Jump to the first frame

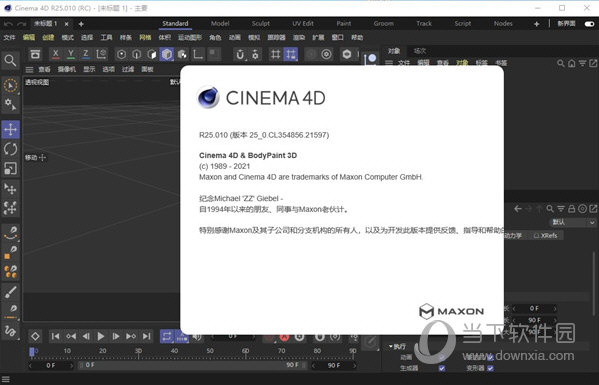pyautogui.click(x=55, y=336)
